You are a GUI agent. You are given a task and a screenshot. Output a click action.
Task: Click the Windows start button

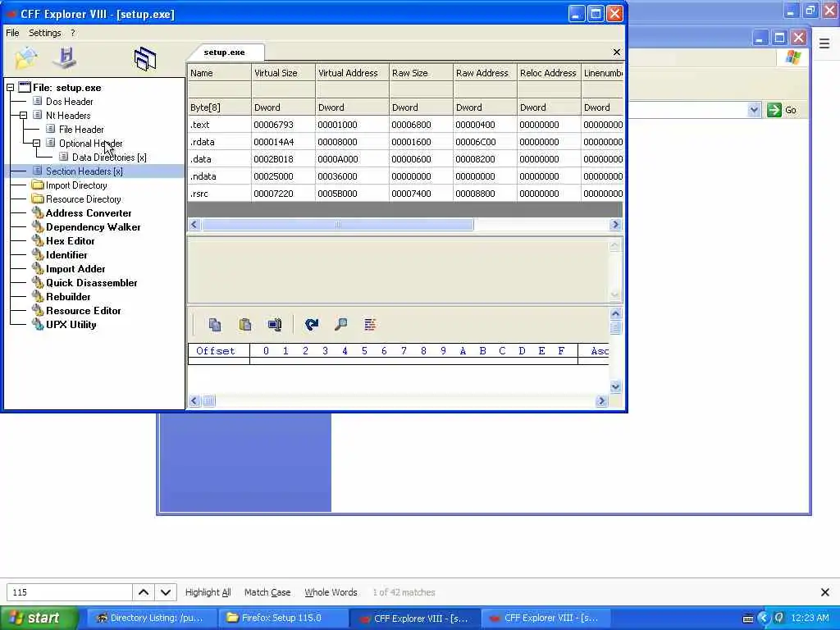coord(38,619)
